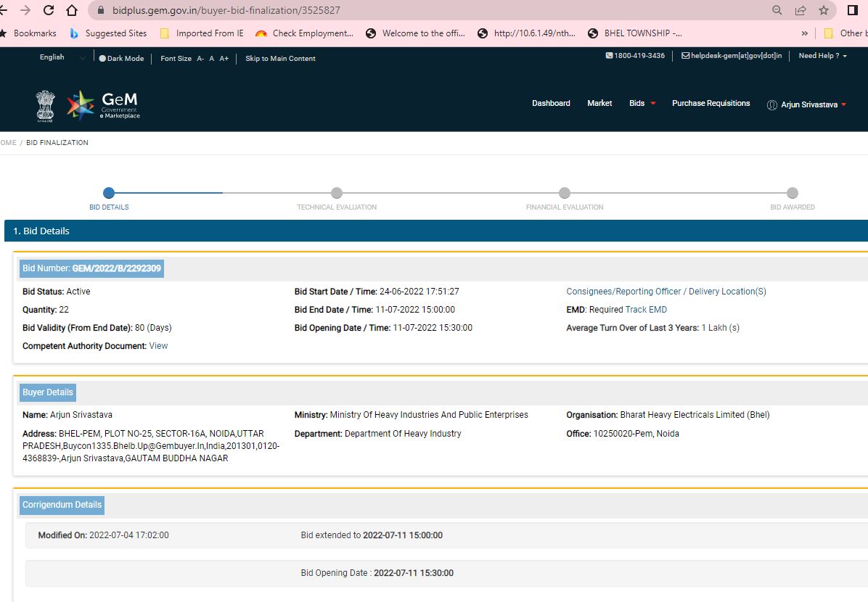The width and height of the screenshot is (868, 602).
Task: Click the share page icon in address bar
Action: (x=800, y=10)
